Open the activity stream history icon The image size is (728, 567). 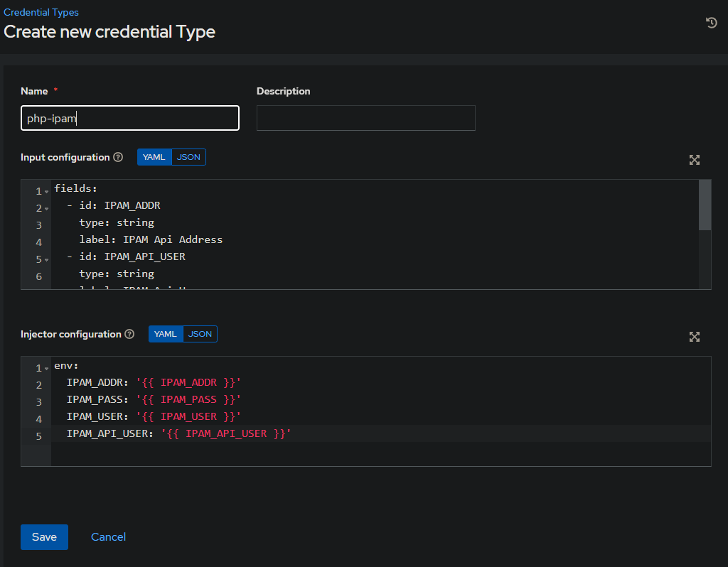click(711, 23)
